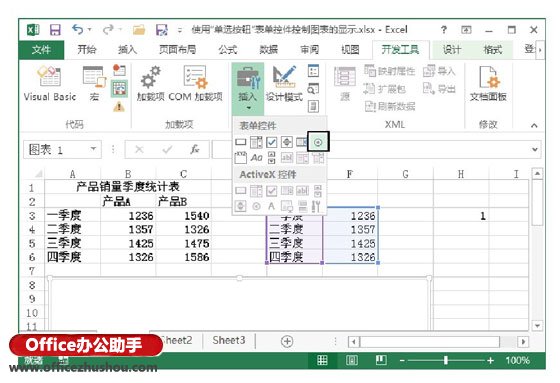
Task: Open Macro Security warning icon
Action: pos(119,106)
